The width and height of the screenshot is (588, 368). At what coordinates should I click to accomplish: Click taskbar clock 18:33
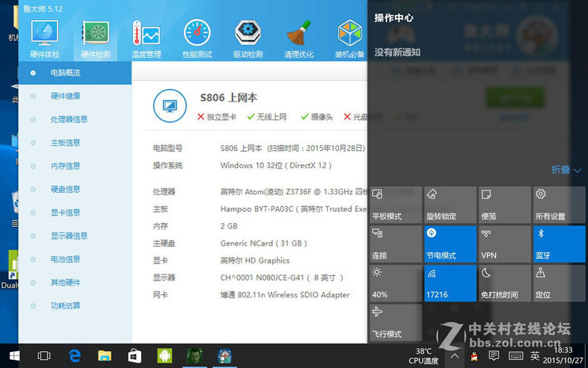pos(563,355)
